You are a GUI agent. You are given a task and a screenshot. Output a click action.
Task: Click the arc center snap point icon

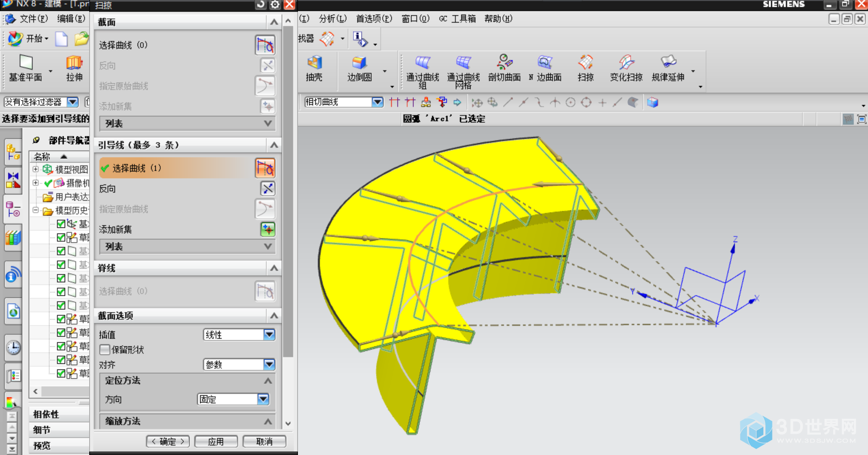(571, 102)
